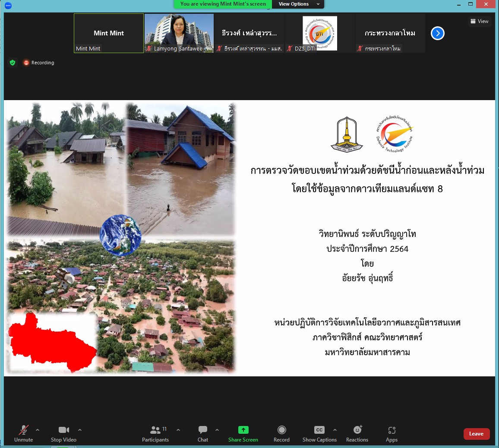
Task: Expand video options arrow beside Stop Video
Action: click(80, 430)
